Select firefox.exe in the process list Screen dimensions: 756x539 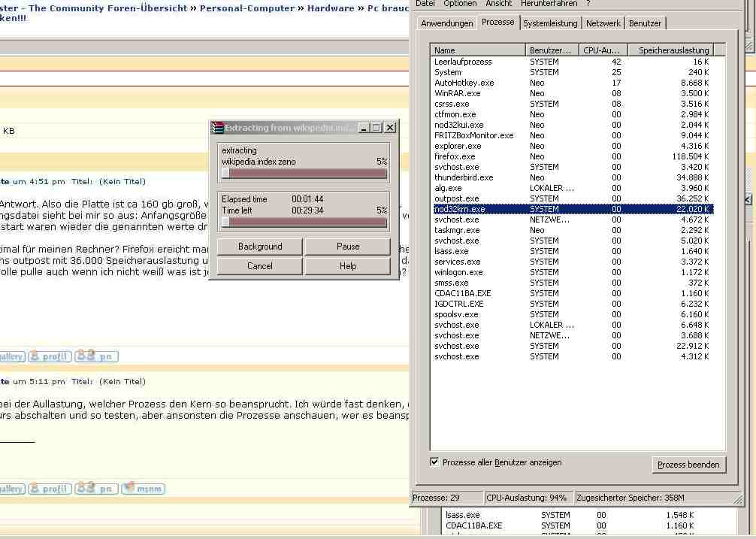point(455,156)
